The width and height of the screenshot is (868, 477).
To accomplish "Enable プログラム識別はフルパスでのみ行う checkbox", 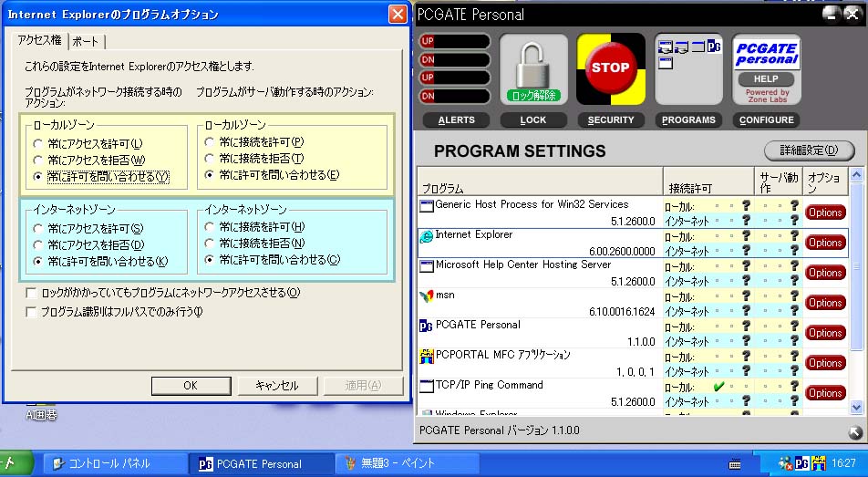I will click(x=32, y=312).
